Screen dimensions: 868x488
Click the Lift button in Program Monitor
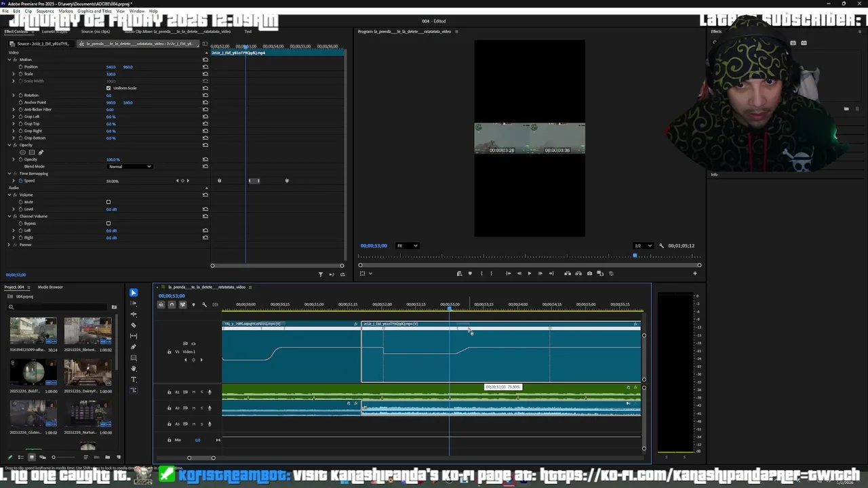coord(568,273)
